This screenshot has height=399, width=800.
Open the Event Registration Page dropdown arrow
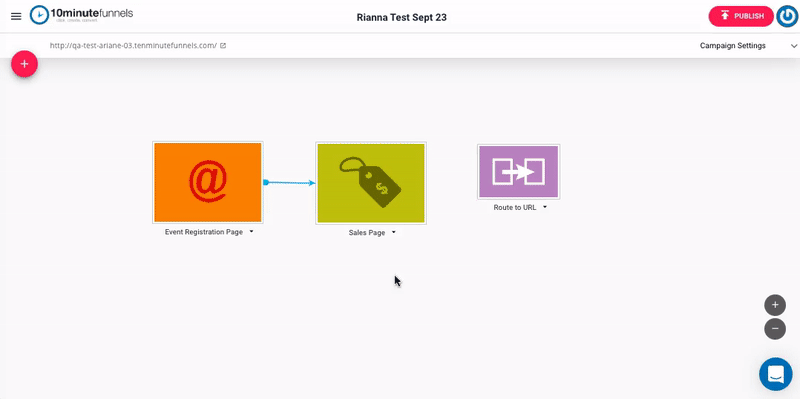(252, 232)
